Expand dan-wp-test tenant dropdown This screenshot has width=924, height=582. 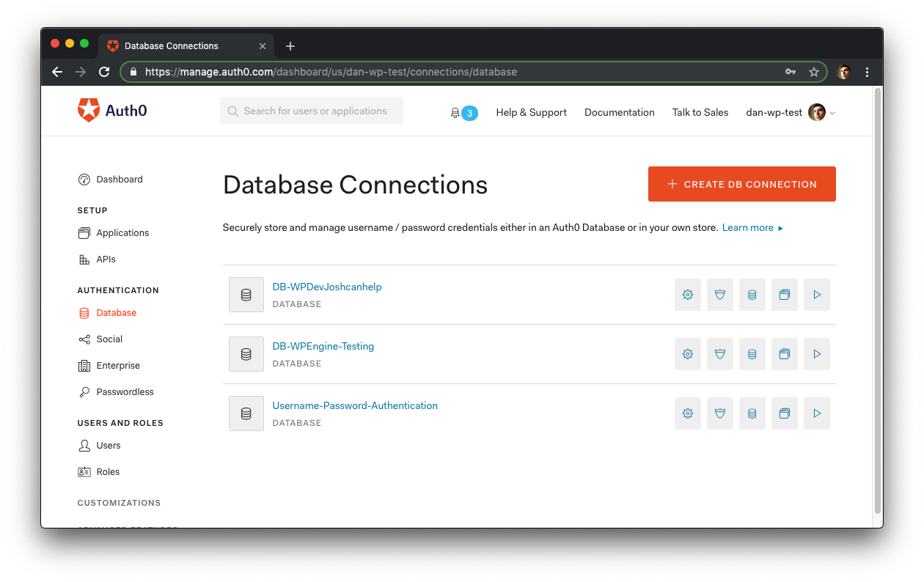point(791,112)
